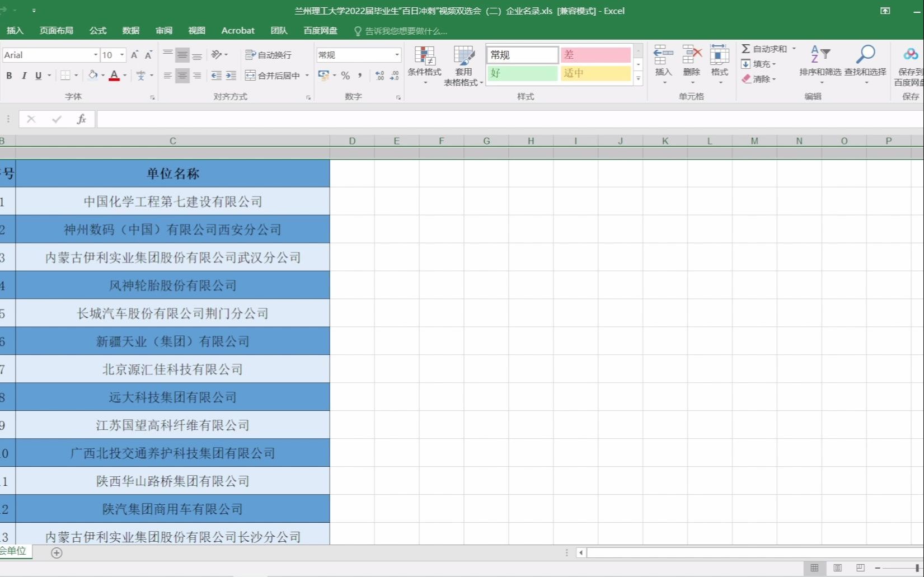
Task: Open the Arial font name dropdown
Action: 95,54
